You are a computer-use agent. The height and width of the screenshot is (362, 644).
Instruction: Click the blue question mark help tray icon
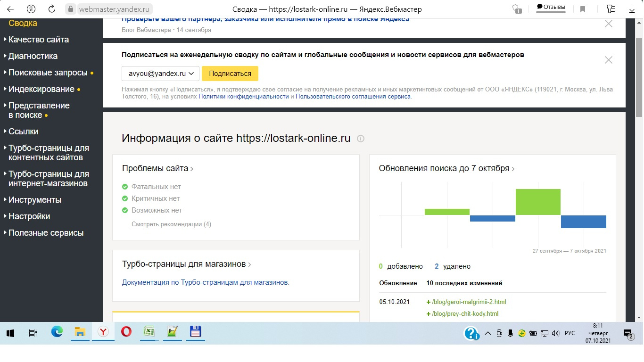471,333
